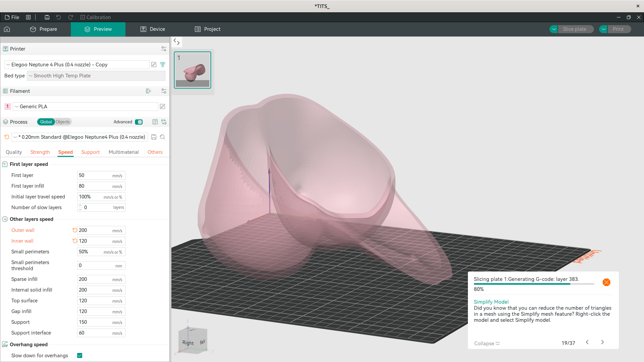Switch to the Prepare tab

click(x=44, y=29)
